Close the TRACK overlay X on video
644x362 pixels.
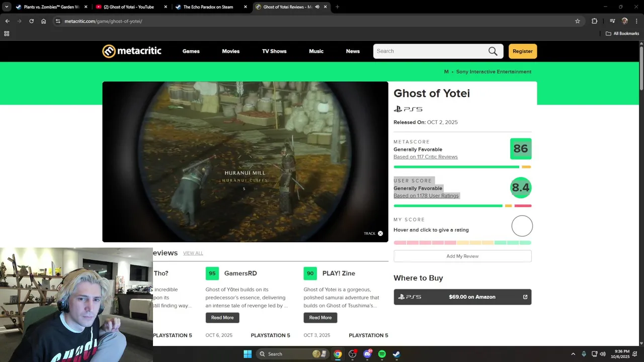pos(380,233)
